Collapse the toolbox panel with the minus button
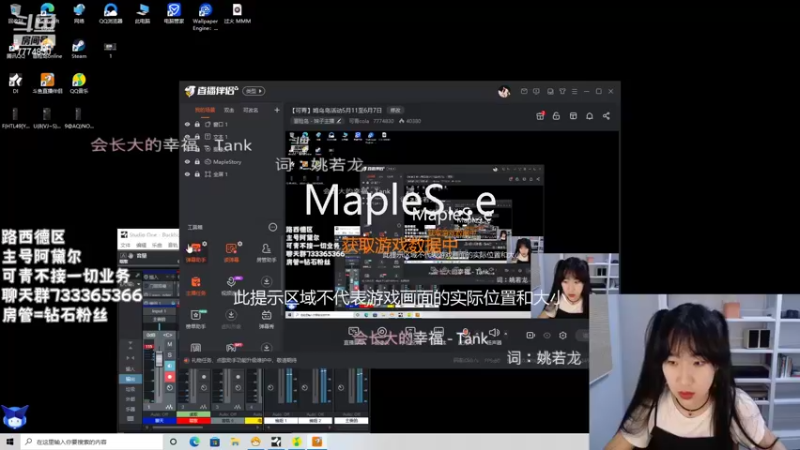Viewport: 800px width, 450px height. (x=272, y=227)
